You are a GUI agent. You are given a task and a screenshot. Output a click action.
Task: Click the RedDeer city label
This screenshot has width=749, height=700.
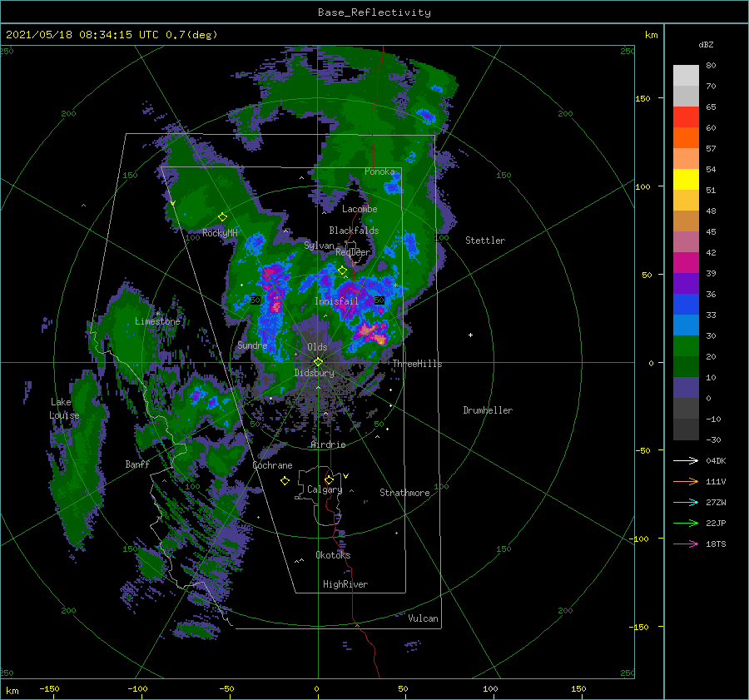point(353,252)
